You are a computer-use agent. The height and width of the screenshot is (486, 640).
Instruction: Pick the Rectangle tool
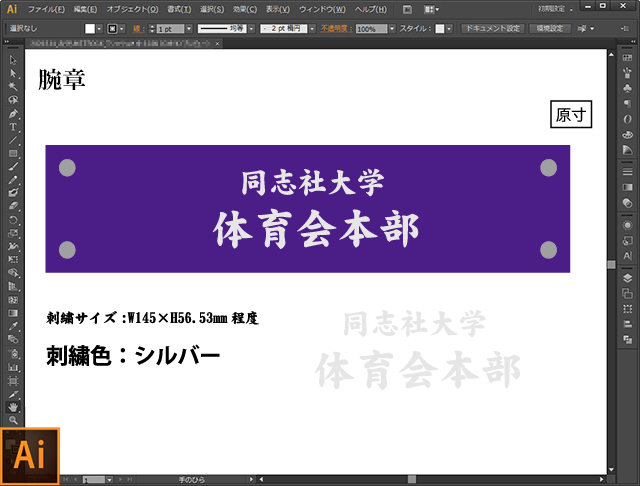click(13, 153)
